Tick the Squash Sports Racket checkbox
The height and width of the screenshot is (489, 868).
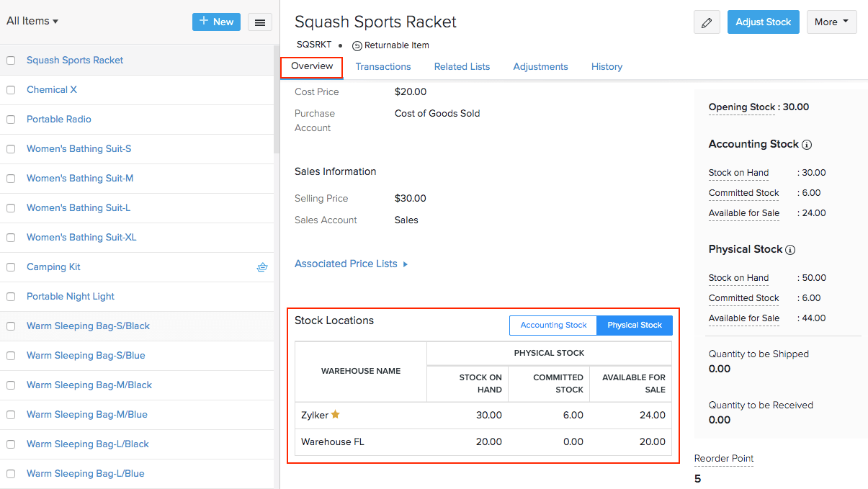(11, 60)
